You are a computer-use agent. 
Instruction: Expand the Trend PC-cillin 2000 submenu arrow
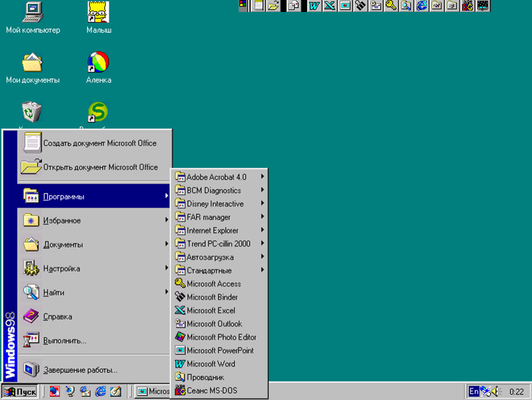pos(262,243)
